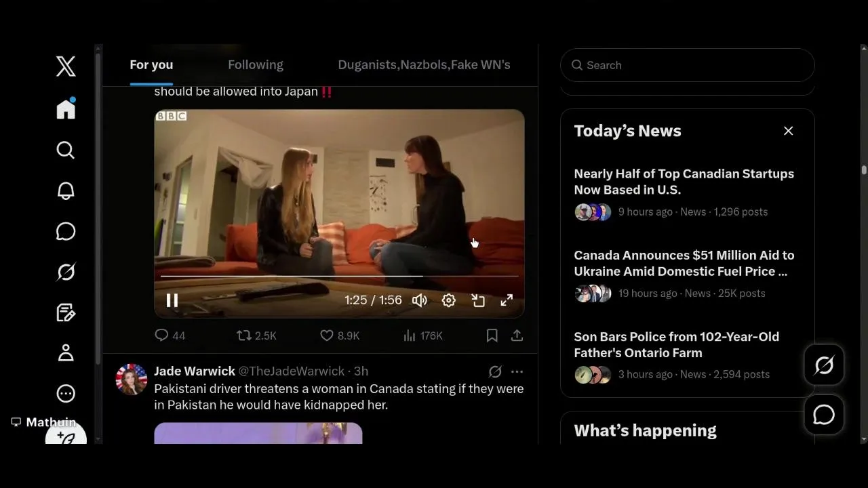Open the More options circle icon
This screenshot has height=488, width=868.
coord(66,393)
